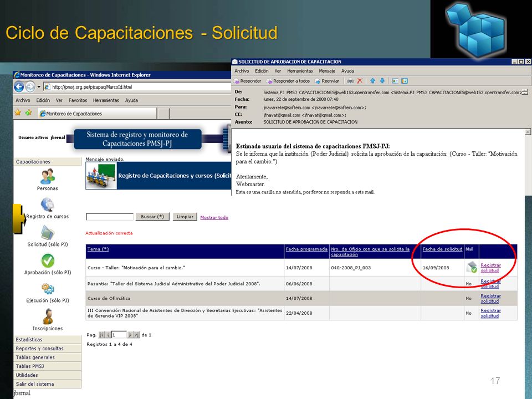The width and height of the screenshot is (532, 399).
Task: Select the 'Curso de Ofimática' row title
Action: tap(109, 299)
